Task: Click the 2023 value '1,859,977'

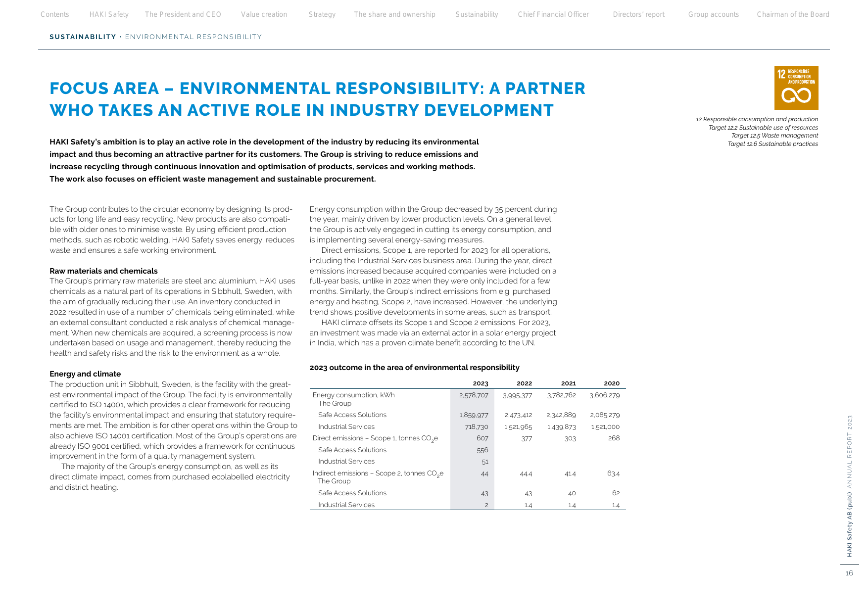Action: tap(474, 415)
